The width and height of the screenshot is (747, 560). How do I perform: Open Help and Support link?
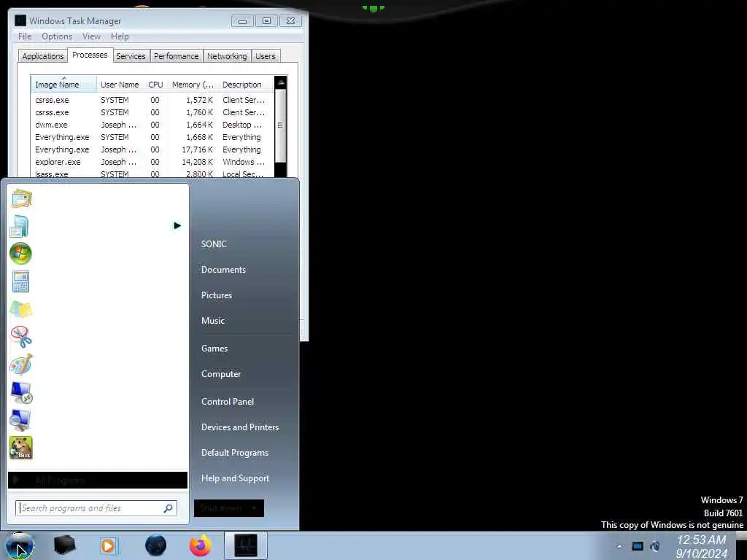tap(236, 478)
